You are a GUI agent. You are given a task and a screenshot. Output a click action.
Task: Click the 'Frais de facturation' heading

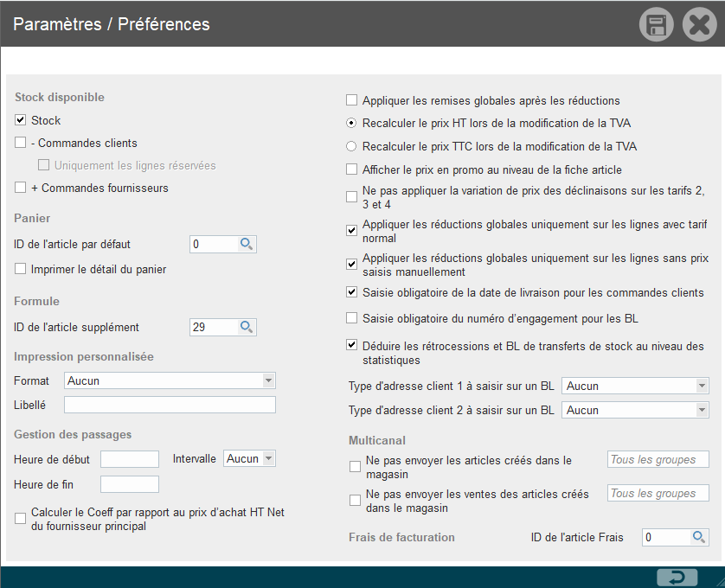[401, 537]
